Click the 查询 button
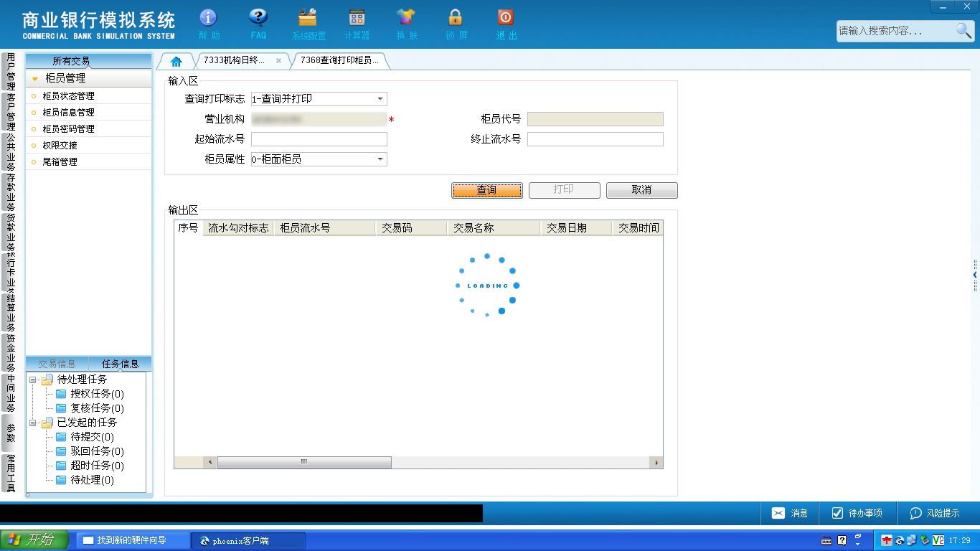Image resolution: width=980 pixels, height=551 pixels. pyautogui.click(x=487, y=190)
